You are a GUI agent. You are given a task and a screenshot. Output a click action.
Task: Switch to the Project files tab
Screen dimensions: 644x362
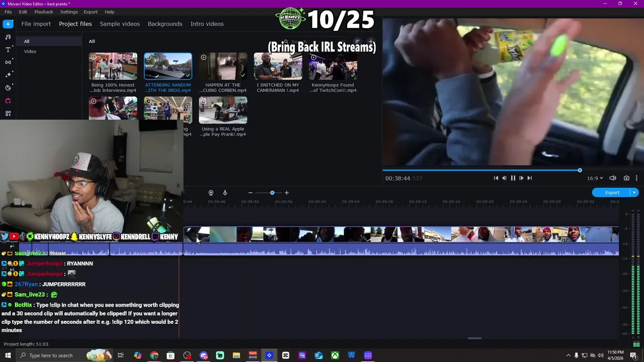(x=75, y=24)
